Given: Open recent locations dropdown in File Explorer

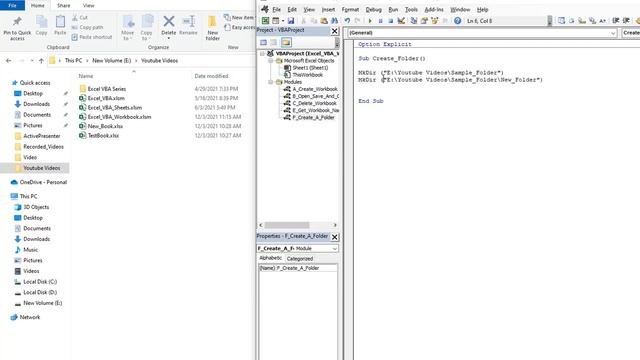Looking at the screenshot, I should tap(31, 60).
